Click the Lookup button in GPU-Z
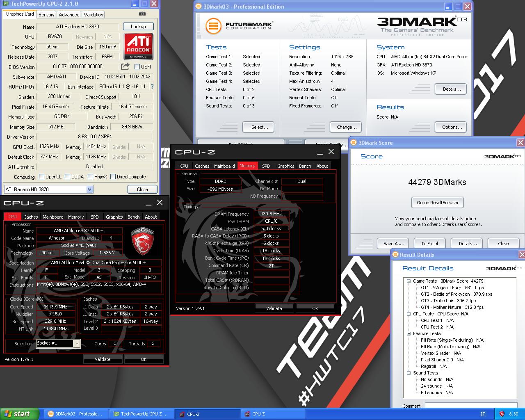The height and width of the screenshot is (420, 525). pyautogui.click(x=138, y=26)
